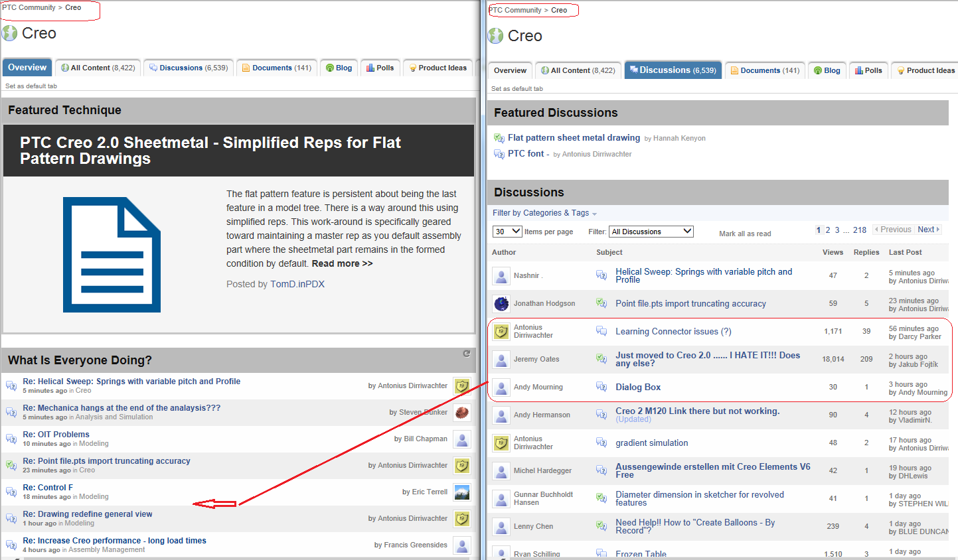Screen dimensions: 958x560
Task: Click Bill Chapman's avatar icon
Action: coord(462,439)
